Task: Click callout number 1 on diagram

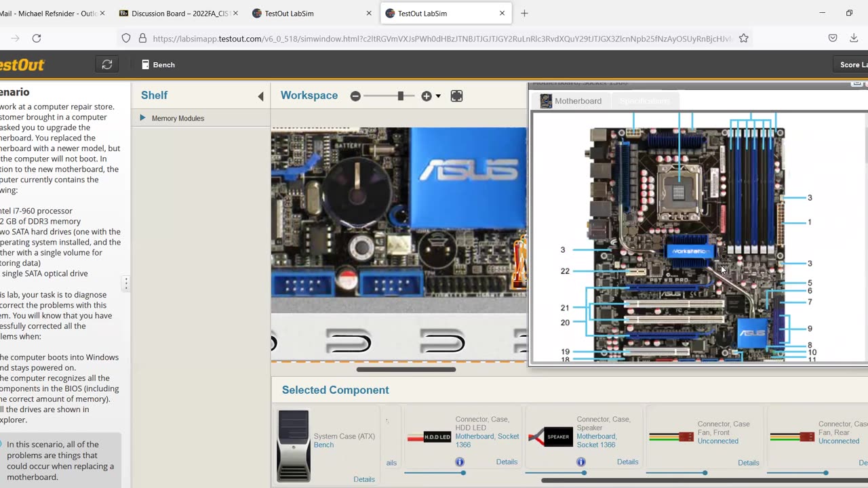Action: point(809,222)
